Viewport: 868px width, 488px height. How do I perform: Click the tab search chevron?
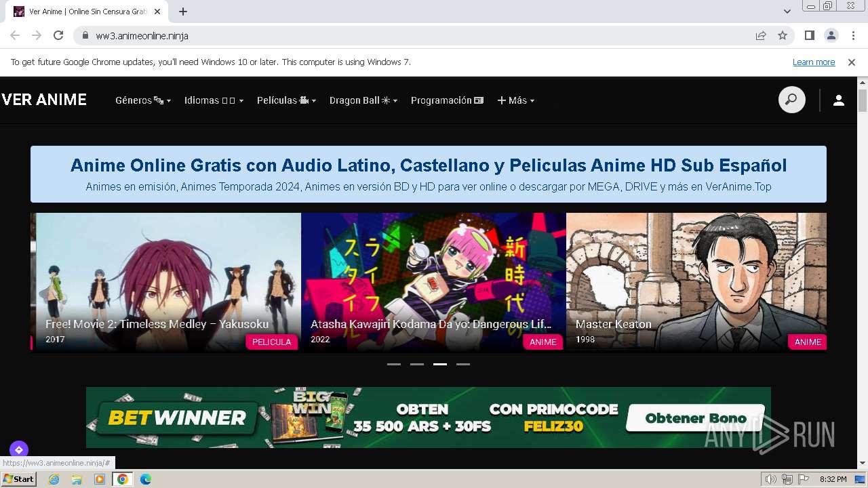787,12
